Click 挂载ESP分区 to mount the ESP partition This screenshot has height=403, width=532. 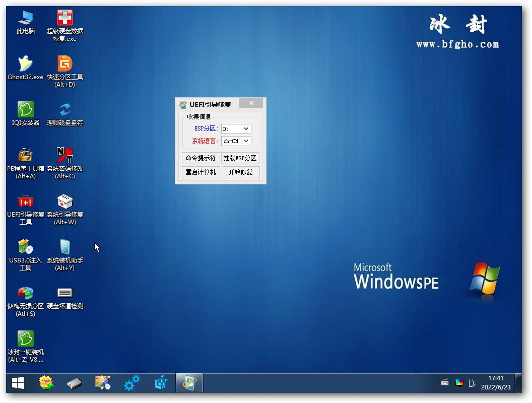tap(240, 158)
